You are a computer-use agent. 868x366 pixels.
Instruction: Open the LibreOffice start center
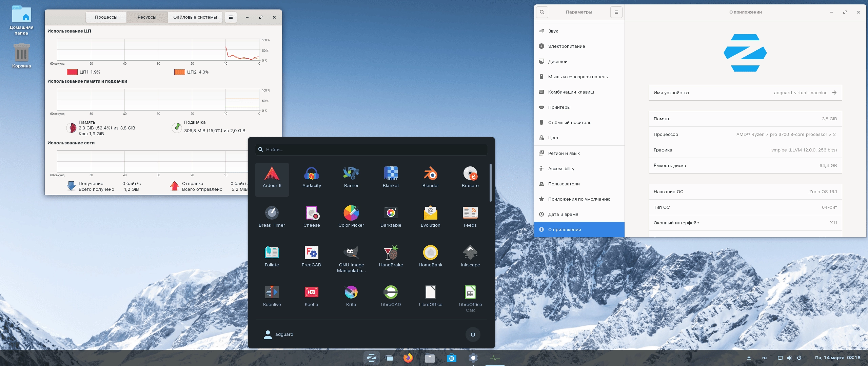[x=431, y=298]
